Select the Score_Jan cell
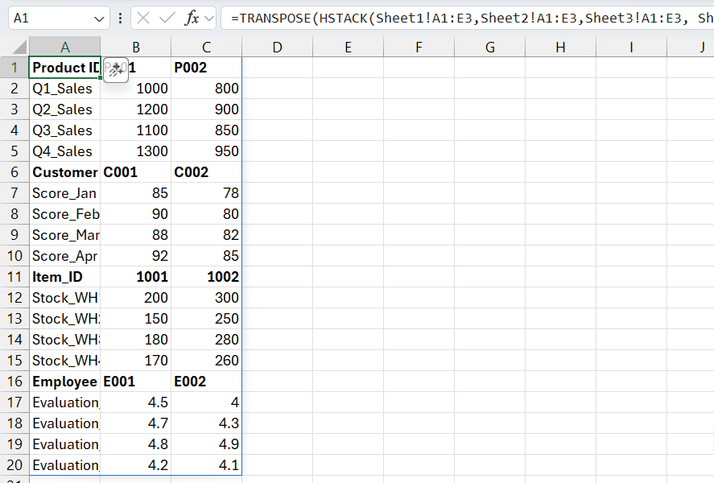 click(65, 193)
